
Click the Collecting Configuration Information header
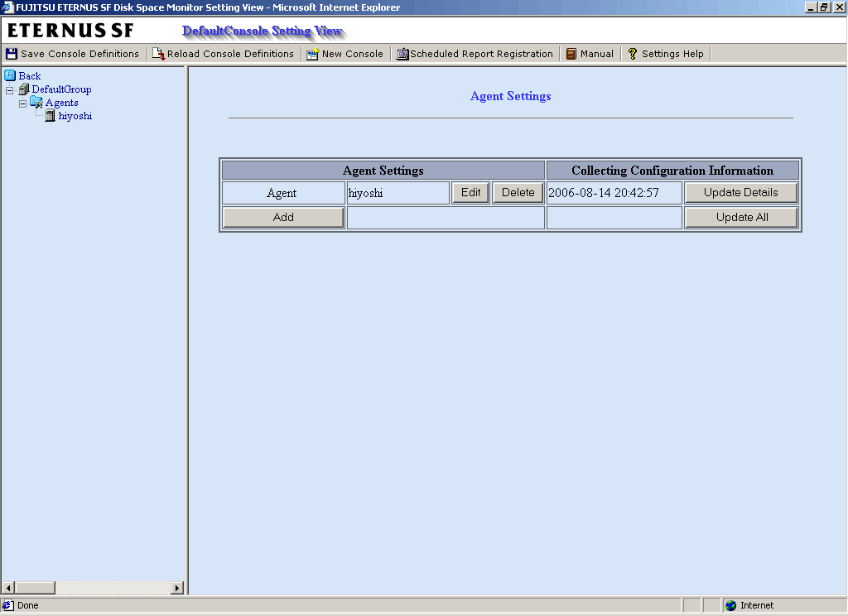(x=672, y=171)
